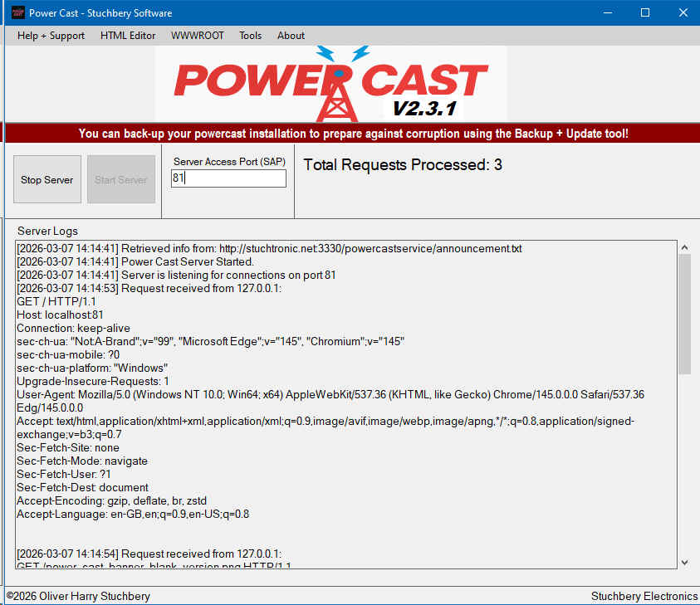Click the 'GET / HTTP/1.1' log line
This screenshot has height=605, width=700.
[x=56, y=301]
